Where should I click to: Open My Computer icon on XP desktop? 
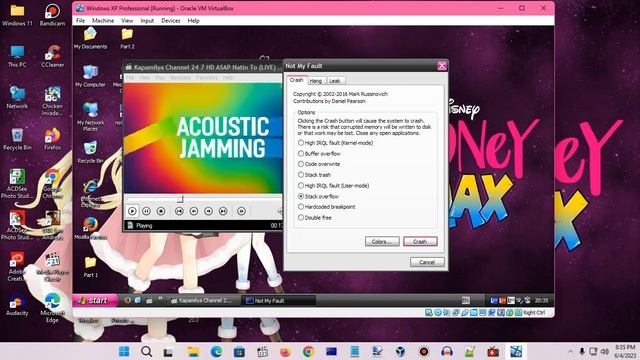90,76
